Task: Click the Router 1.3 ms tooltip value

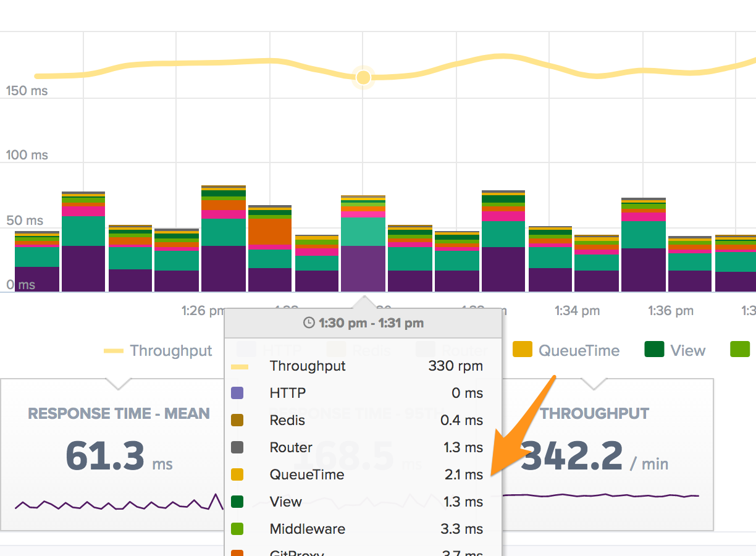Action: 463,448
